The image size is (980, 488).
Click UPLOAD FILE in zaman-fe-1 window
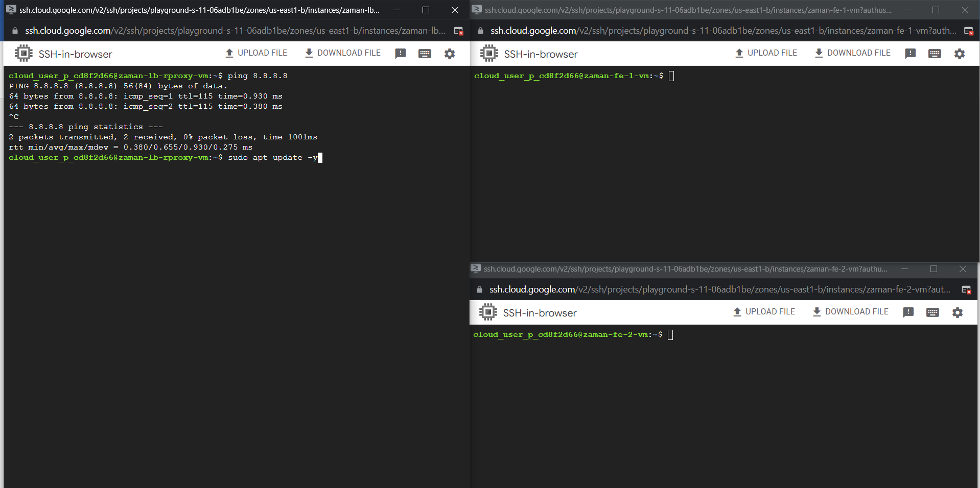[x=766, y=53]
